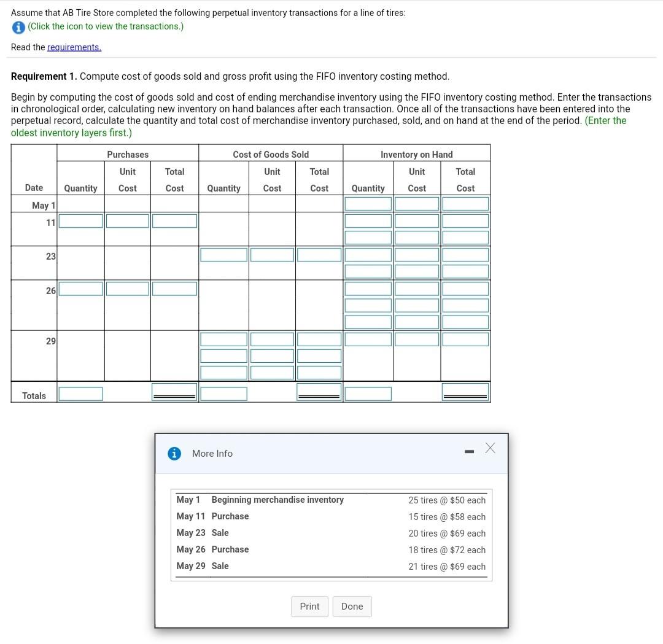Select May 26 Purchases Quantity field
The image size is (663, 644).
tap(81, 289)
